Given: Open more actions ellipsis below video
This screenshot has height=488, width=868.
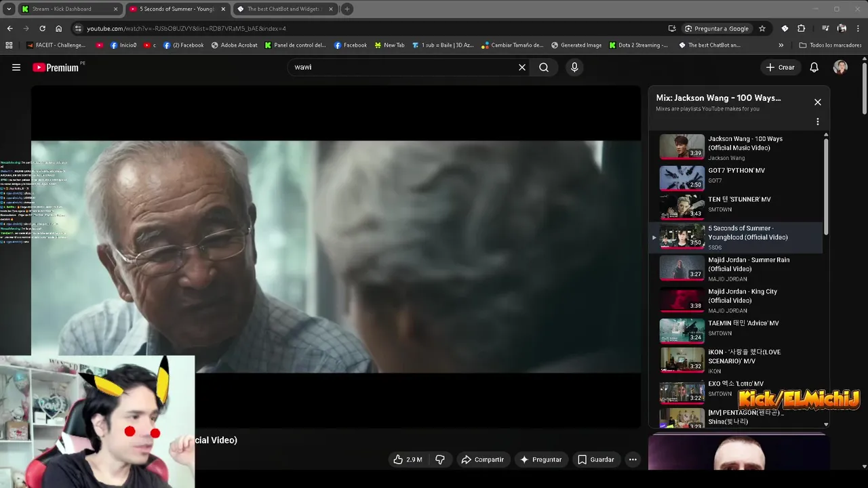Looking at the screenshot, I should click(x=633, y=460).
